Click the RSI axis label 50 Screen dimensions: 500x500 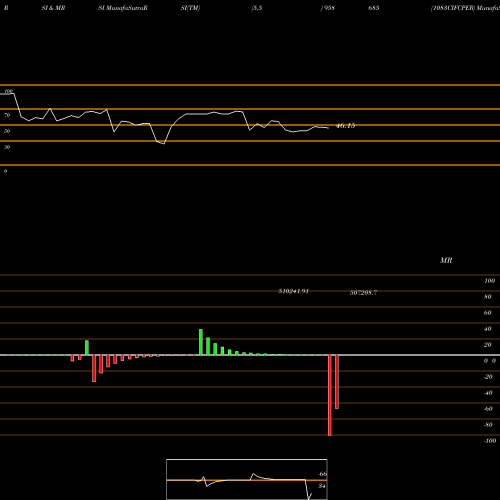tap(7, 131)
